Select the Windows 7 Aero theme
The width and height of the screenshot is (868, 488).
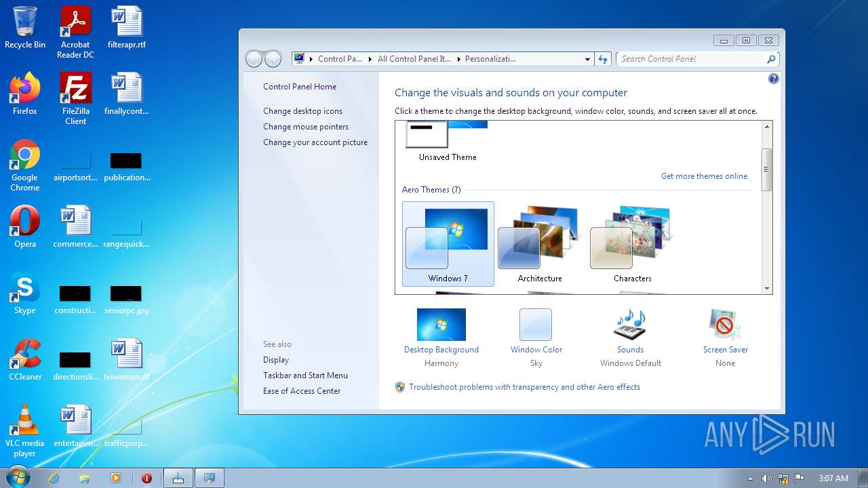448,244
